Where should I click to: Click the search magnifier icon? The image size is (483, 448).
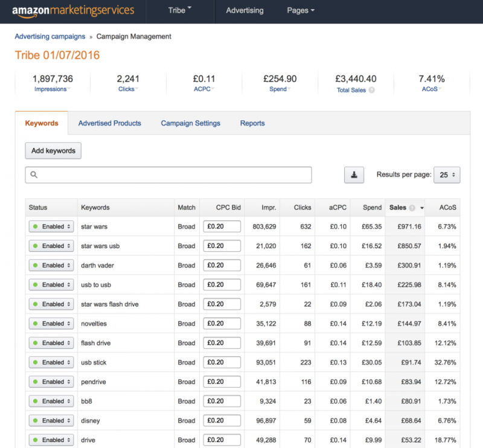pos(34,174)
